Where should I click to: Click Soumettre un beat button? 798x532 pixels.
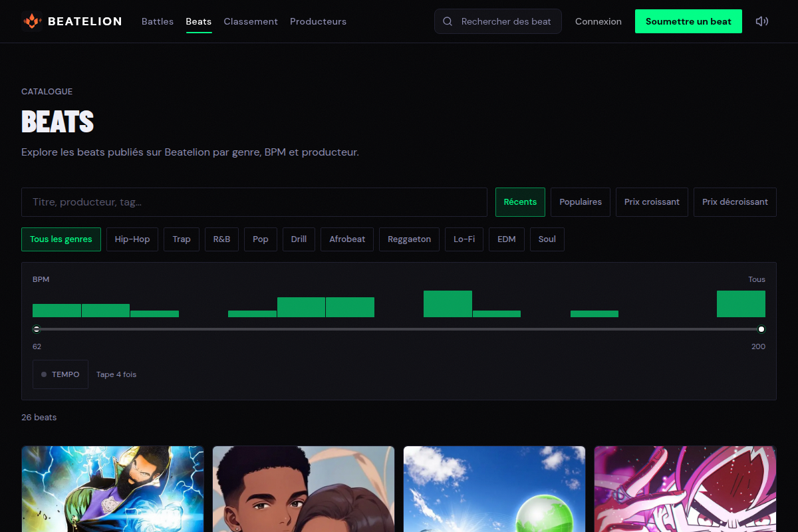[x=688, y=21]
